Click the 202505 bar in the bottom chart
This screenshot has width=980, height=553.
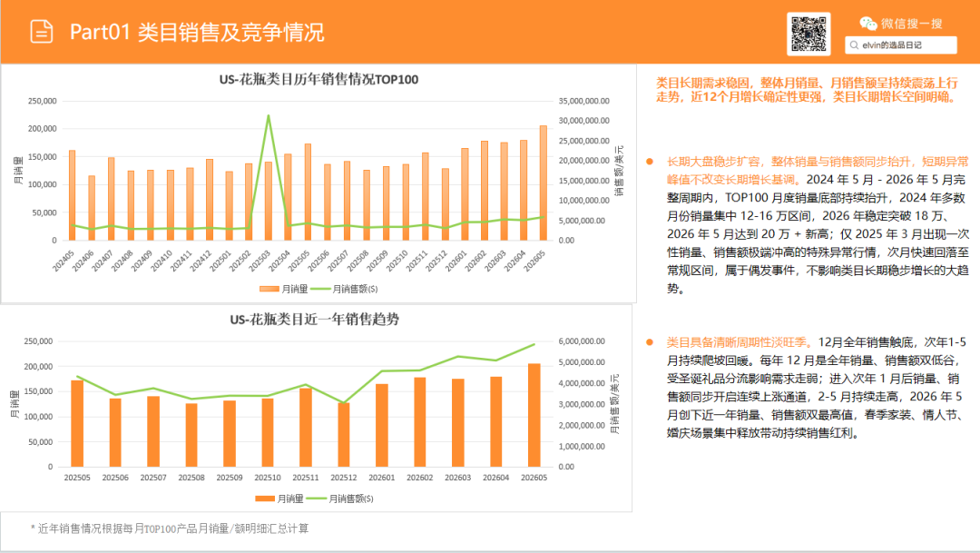click(77, 423)
